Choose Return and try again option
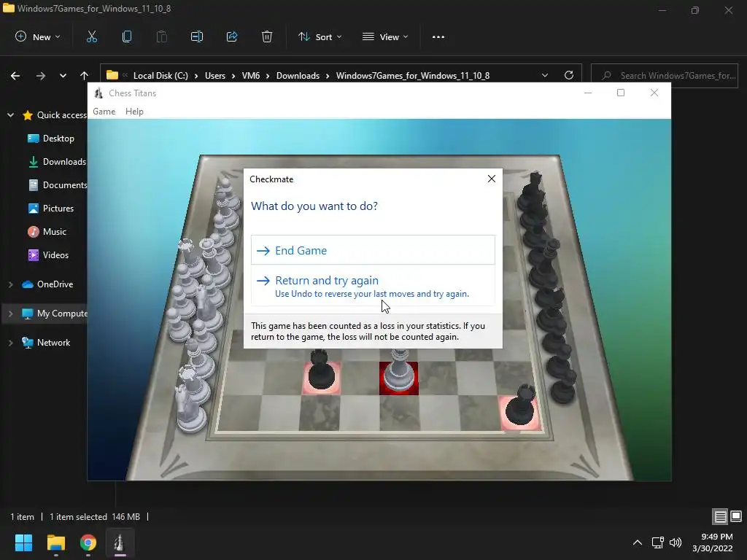 point(373,287)
